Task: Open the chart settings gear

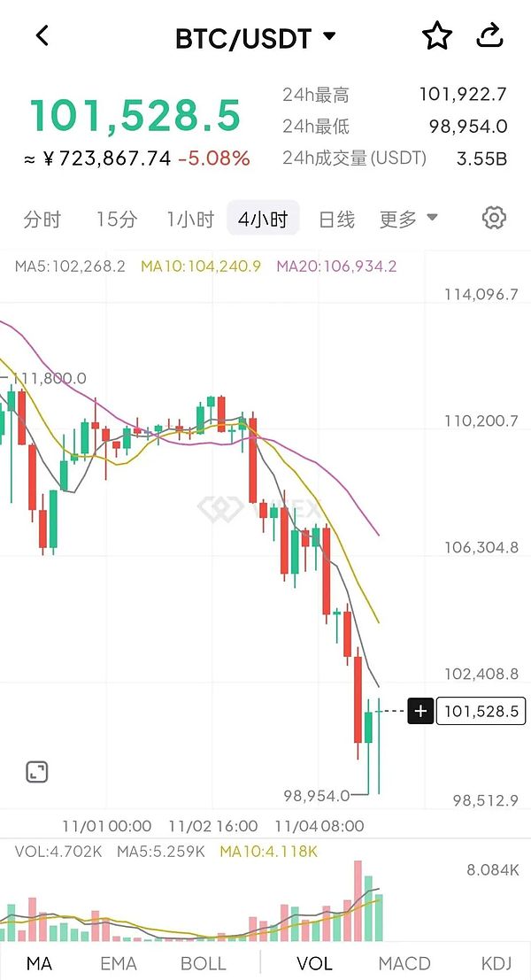Action: pyautogui.click(x=494, y=217)
